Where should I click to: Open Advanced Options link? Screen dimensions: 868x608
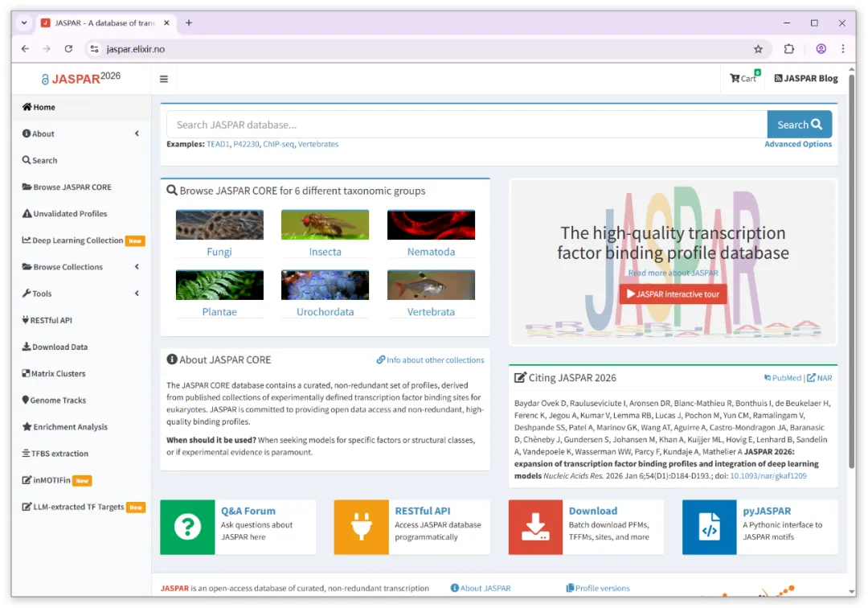point(798,144)
